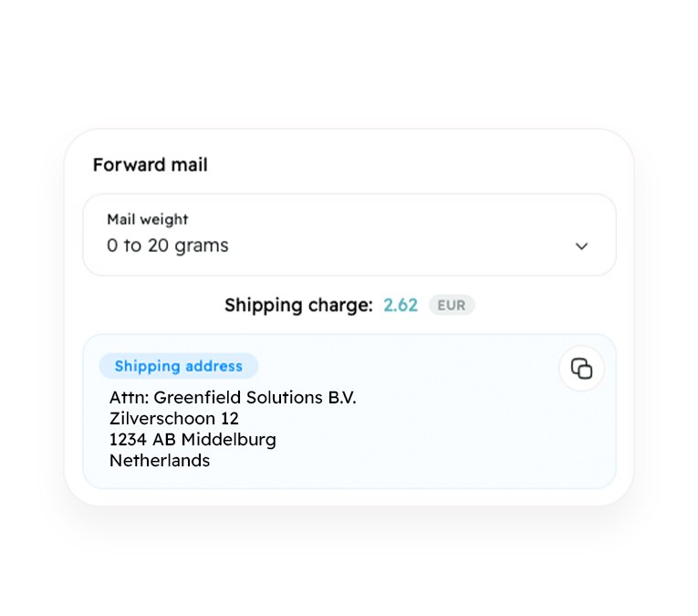Click the 'Mail weight' field label
Screen dimensions: 698x616
pos(147,219)
